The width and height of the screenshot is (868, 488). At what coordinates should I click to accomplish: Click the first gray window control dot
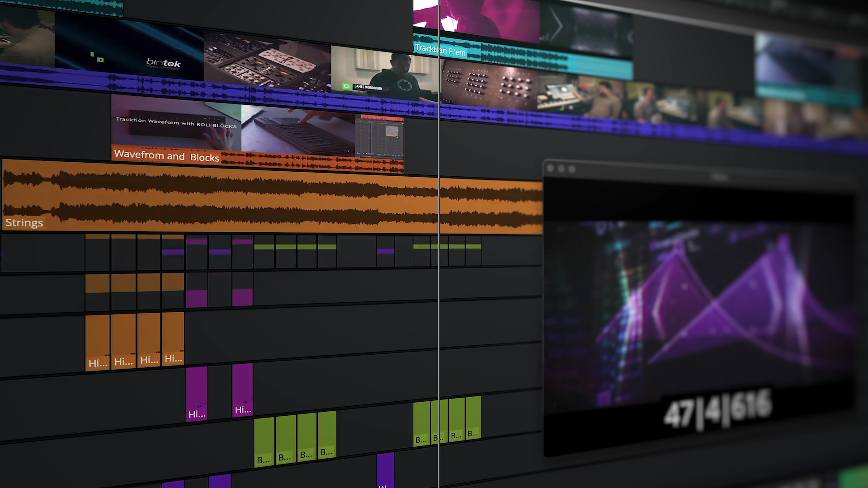tap(550, 168)
